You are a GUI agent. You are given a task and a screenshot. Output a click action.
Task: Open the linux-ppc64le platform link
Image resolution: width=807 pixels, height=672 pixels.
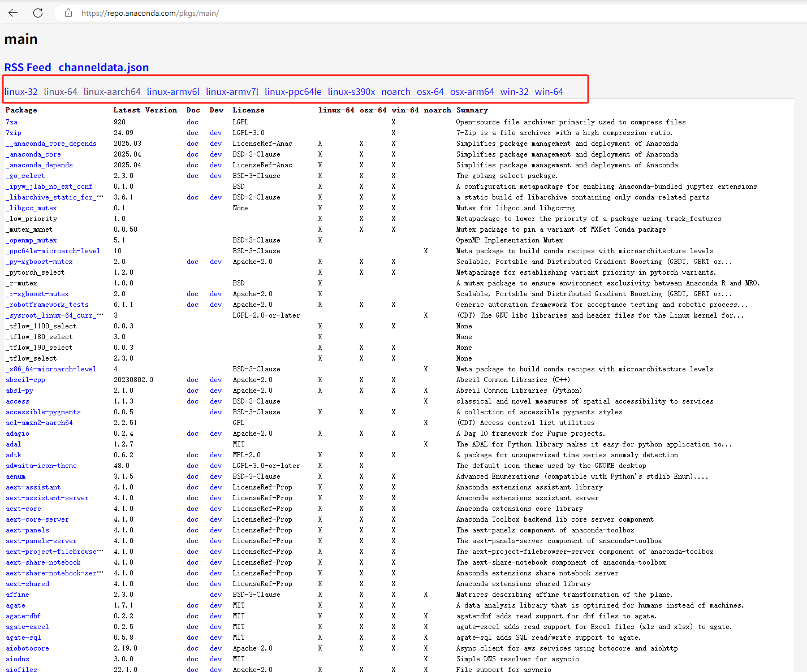(293, 92)
